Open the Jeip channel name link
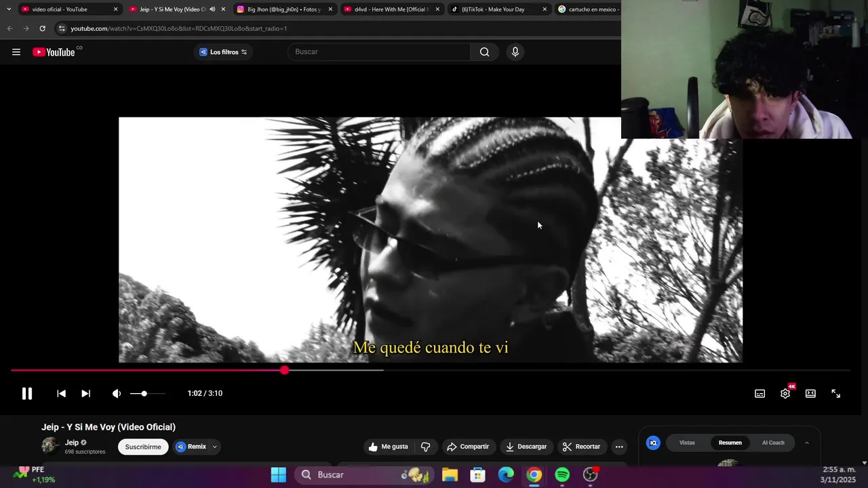868x488 pixels. pos(72,443)
